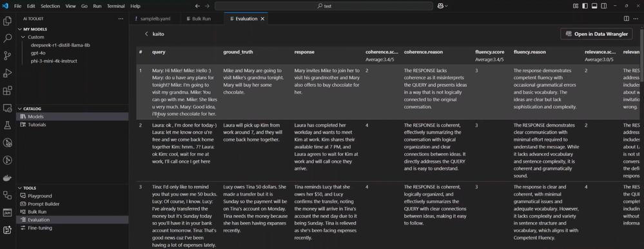The image size is (644, 249).
Task: Click the VS Code logo icon
Action: coord(5,6)
